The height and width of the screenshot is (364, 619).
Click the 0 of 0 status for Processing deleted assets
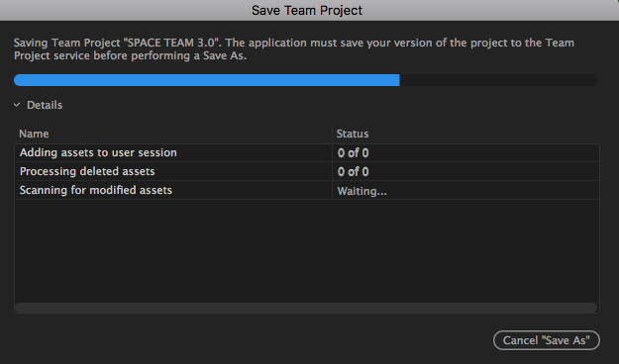click(x=353, y=172)
